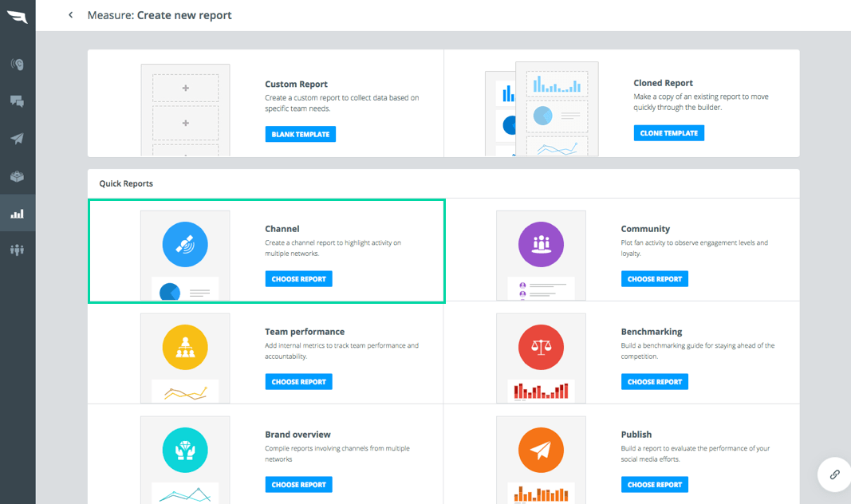Click 'Build a benchmarking guide' description

(697, 351)
